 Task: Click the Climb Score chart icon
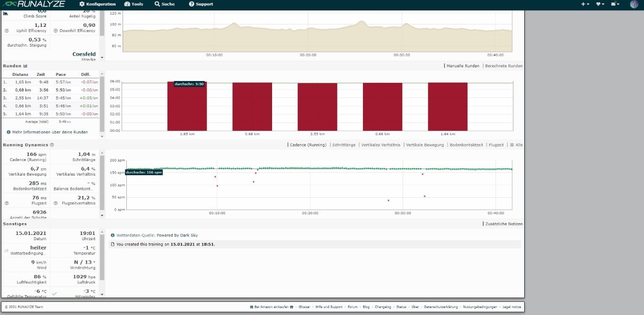coord(5,13)
